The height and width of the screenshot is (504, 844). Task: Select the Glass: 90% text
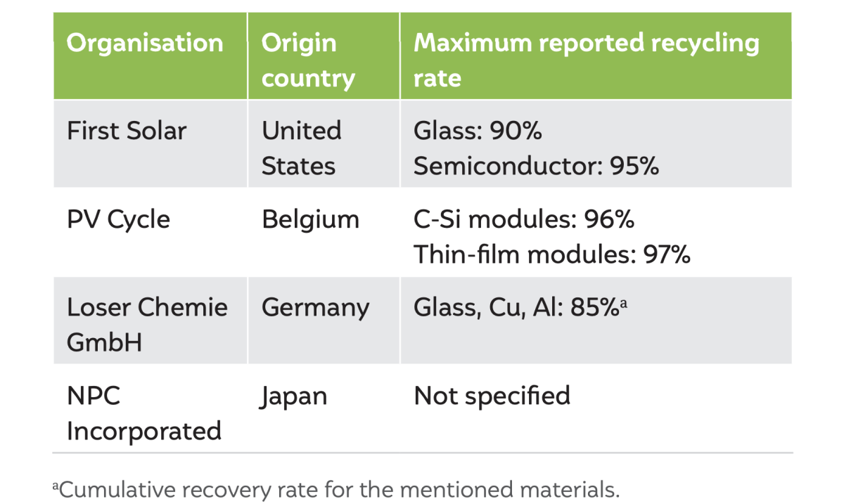pos(478,131)
